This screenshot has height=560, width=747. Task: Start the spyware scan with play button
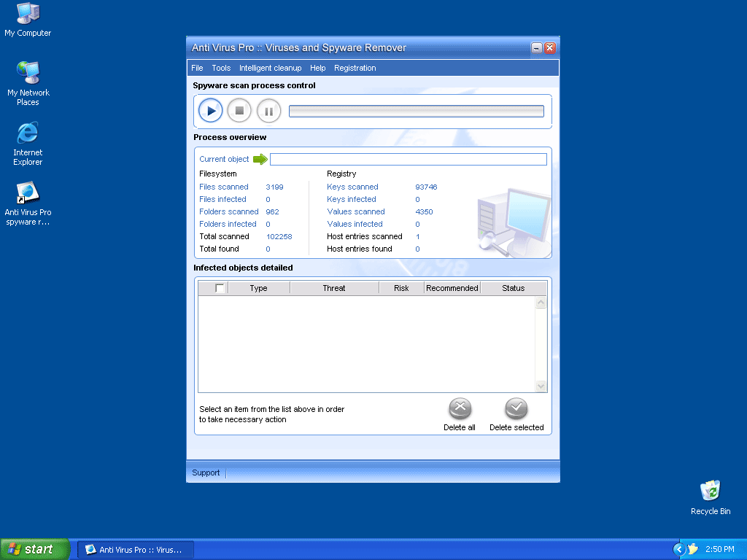tap(211, 111)
